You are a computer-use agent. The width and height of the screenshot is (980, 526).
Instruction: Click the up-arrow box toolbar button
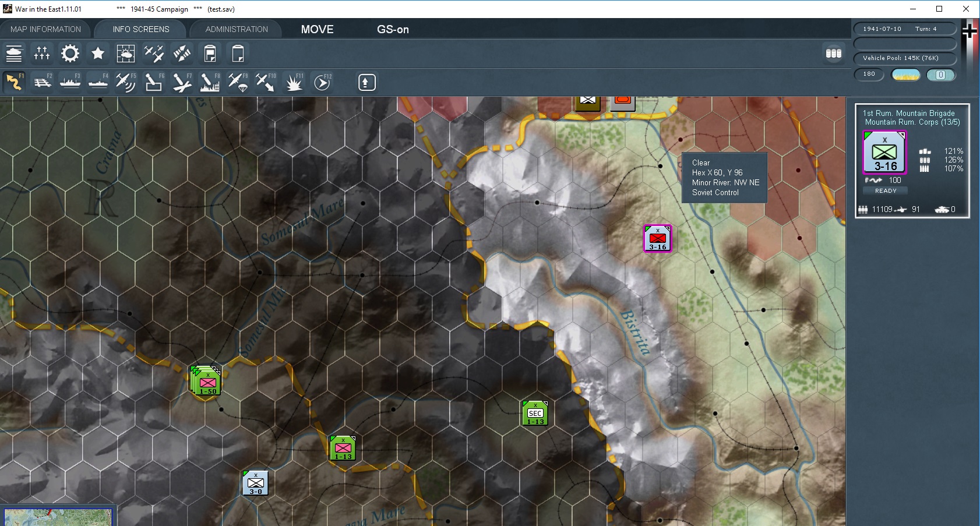366,82
